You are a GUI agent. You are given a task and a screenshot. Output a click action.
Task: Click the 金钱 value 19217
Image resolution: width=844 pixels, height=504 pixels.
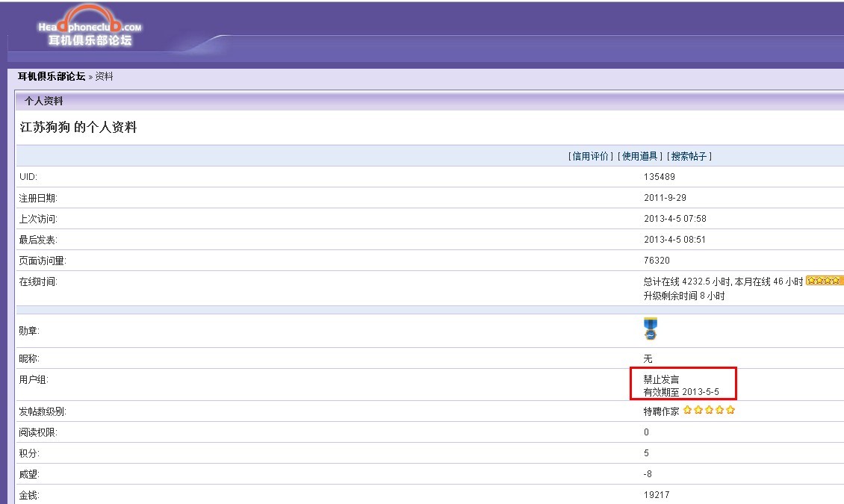pyautogui.click(x=657, y=495)
